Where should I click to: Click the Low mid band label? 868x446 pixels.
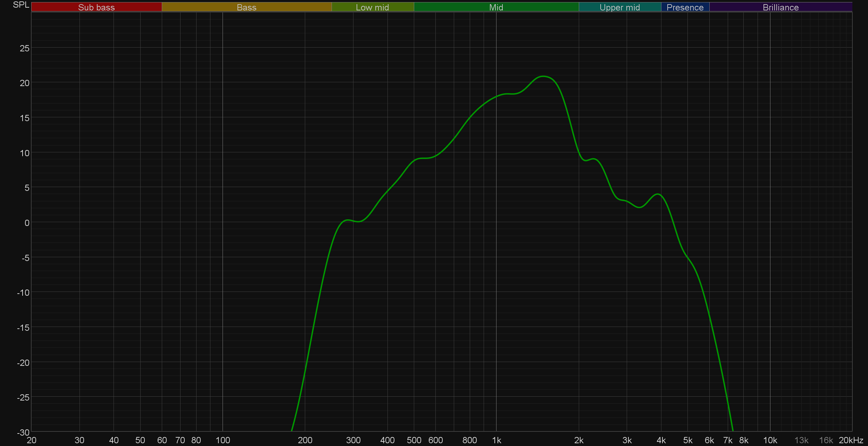pyautogui.click(x=372, y=7)
